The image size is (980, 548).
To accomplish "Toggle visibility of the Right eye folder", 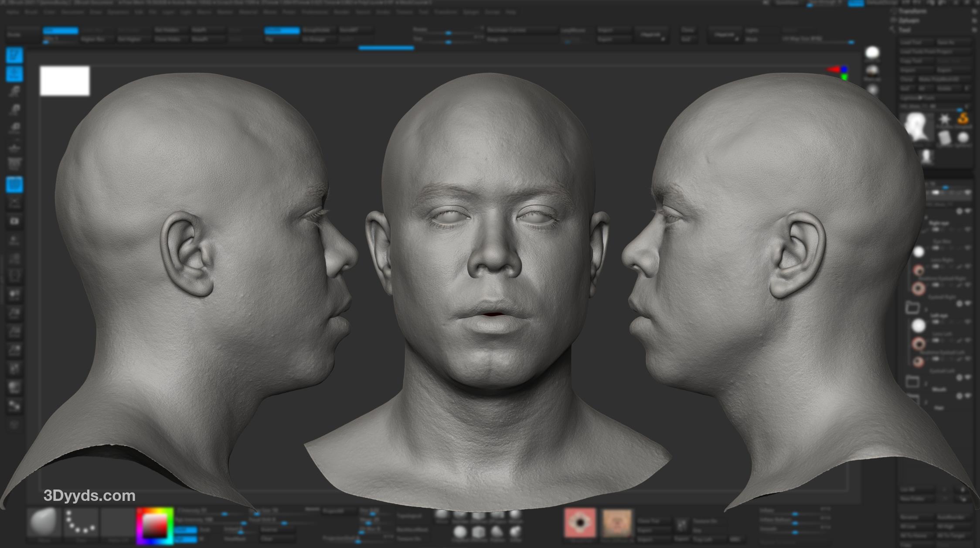I will (x=968, y=211).
